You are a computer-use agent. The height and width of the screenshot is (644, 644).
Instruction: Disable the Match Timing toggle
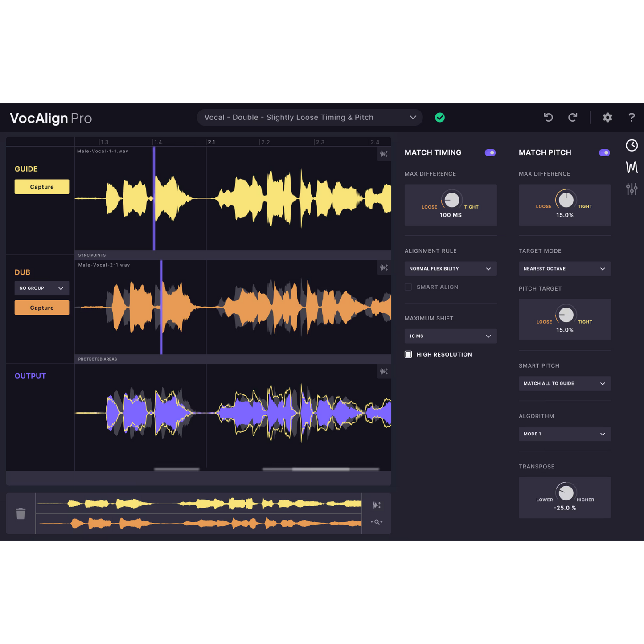tap(490, 152)
